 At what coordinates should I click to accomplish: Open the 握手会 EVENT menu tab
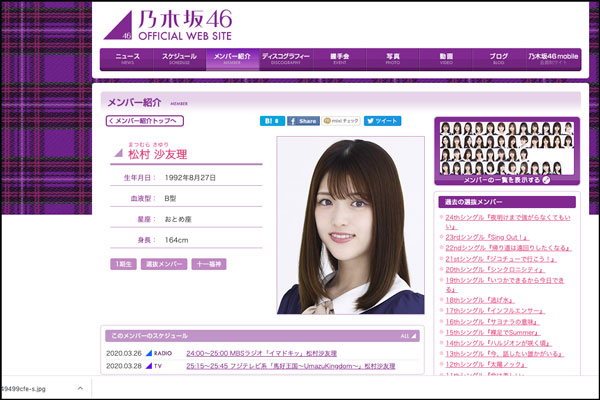tap(338, 59)
